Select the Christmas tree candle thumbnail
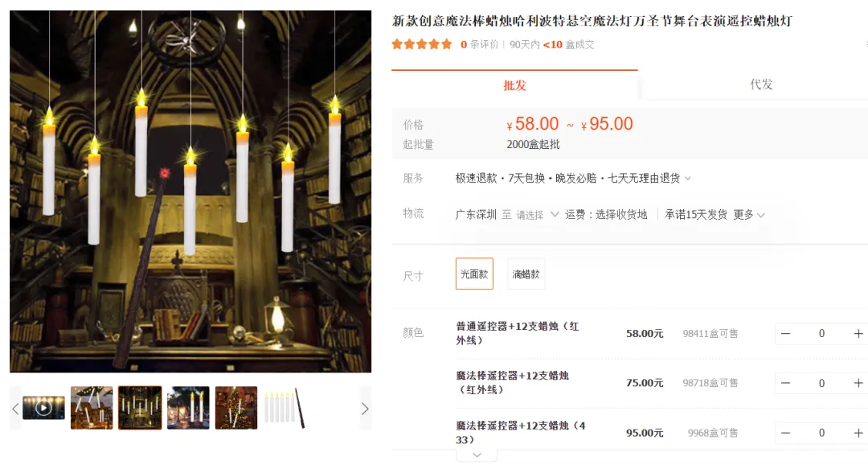 coord(236,408)
